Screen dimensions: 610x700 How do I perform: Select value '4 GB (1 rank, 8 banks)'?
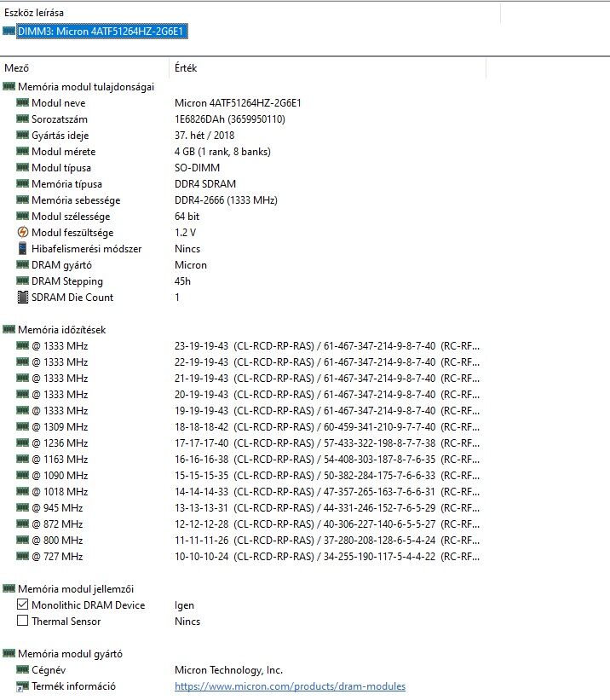coord(222,151)
